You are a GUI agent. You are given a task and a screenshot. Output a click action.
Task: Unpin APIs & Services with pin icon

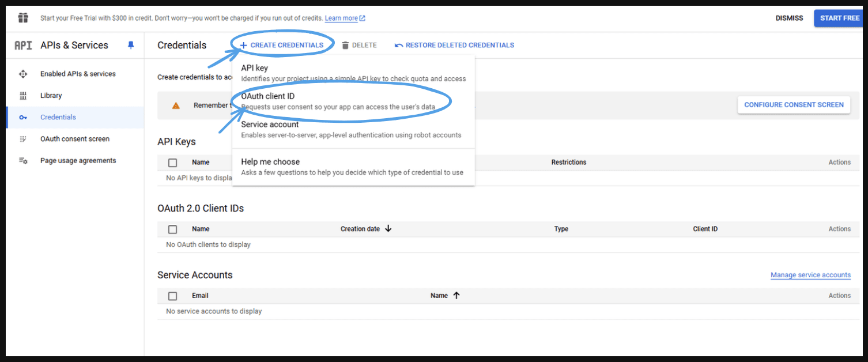click(131, 45)
